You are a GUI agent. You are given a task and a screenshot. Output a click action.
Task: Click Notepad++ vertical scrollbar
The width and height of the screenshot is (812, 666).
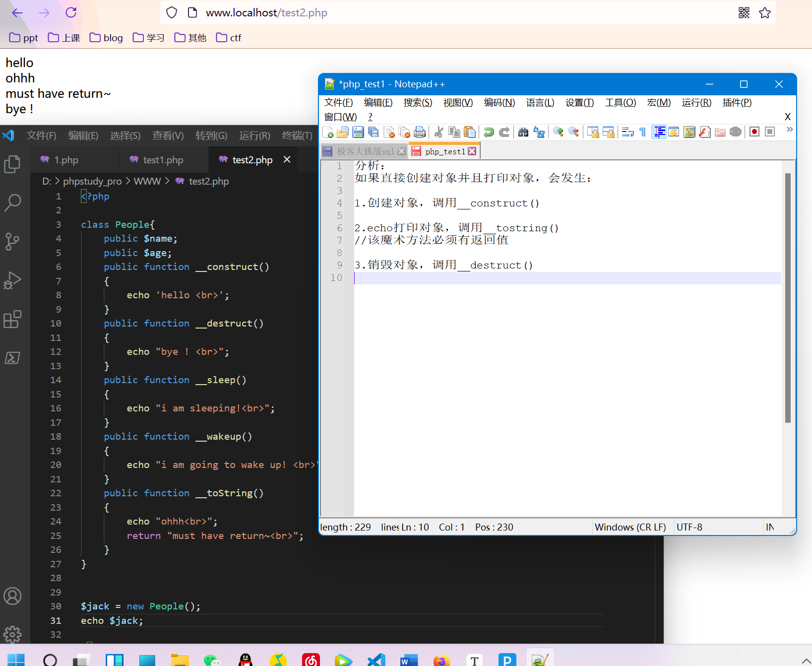[788, 298]
